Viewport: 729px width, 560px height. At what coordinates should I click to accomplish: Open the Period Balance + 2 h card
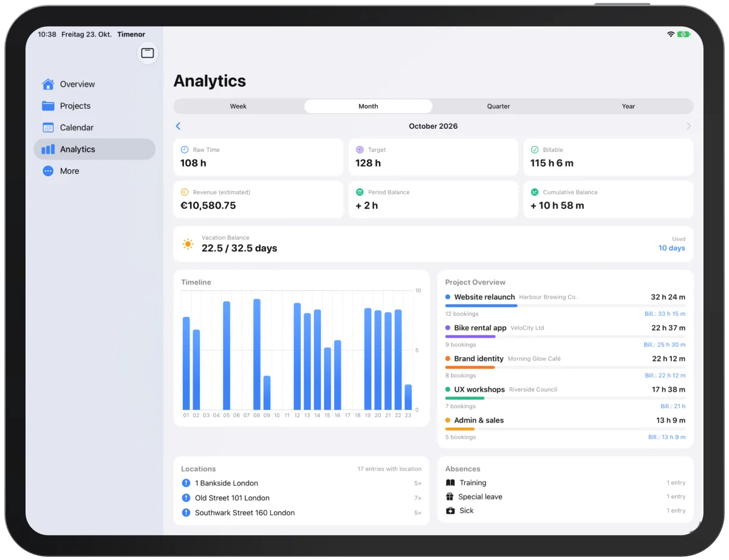click(x=433, y=199)
